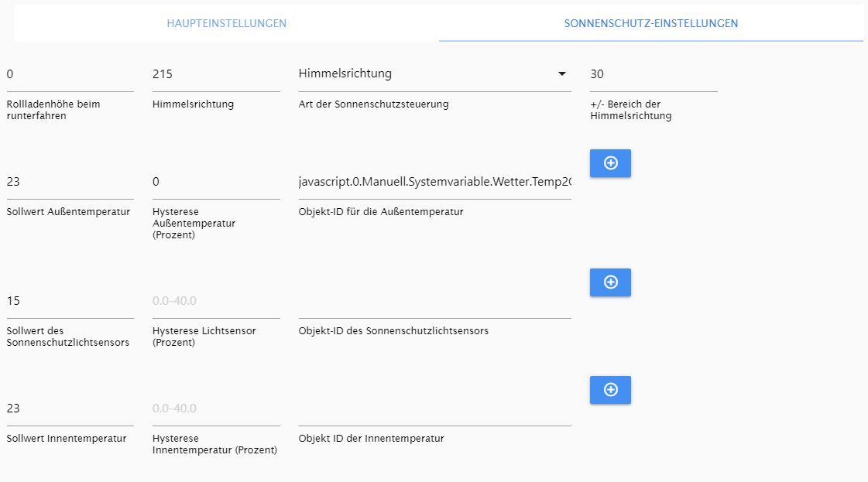868x482 pixels.
Task: Click the Himmelsrichtung text in steuerung selector
Action: (x=345, y=73)
